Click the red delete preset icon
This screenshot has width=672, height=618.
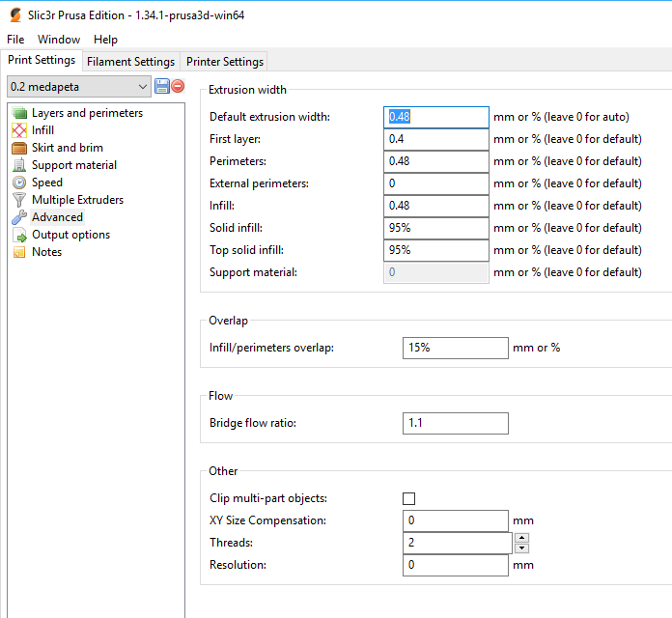pos(178,87)
